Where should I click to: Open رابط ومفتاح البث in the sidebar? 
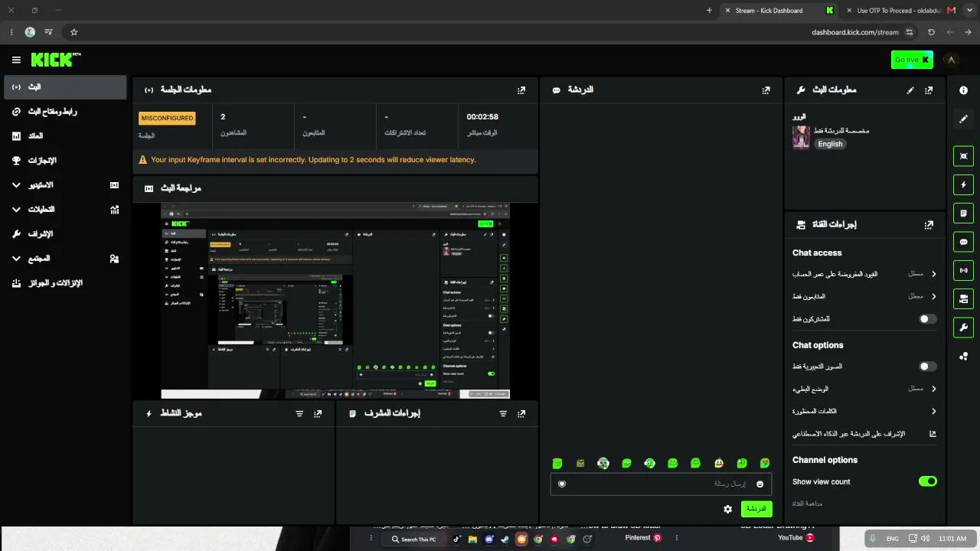pyautogui.click(x=64, y=112)
